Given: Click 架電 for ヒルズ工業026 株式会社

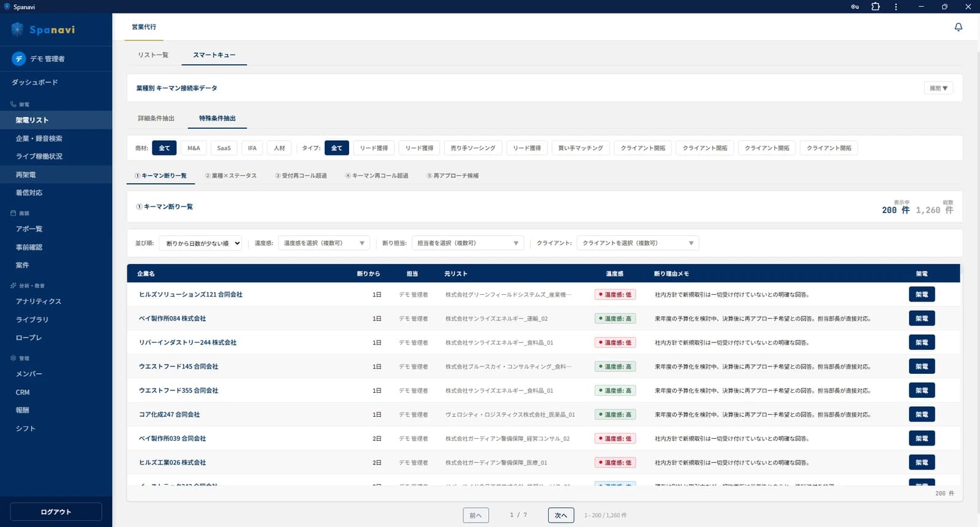Looking at the screenshot, I should (x=922, y=463).
